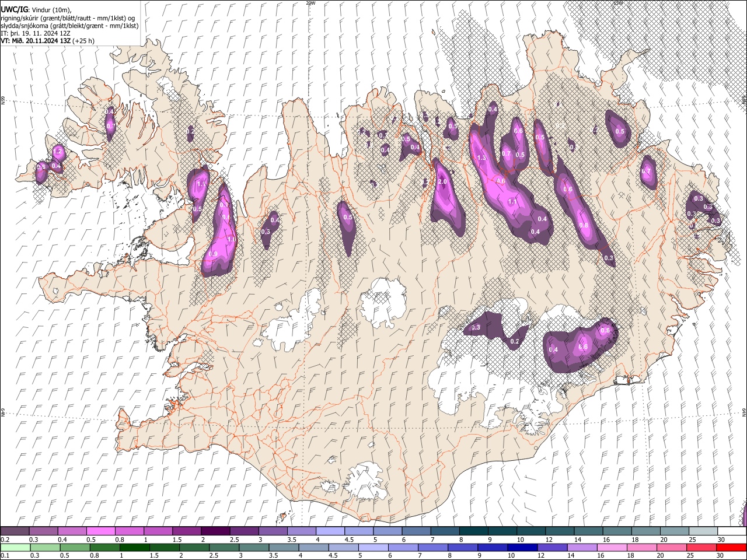The height and width of the screenshot is (560, 747).
Task: Select the bright red 30 rain swatch
Action: [x=731, y=547]
